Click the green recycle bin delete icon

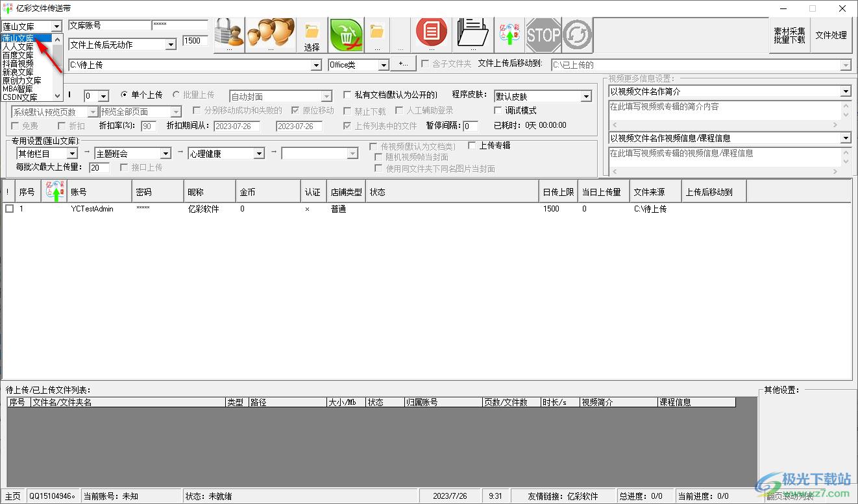coord(346,34)
